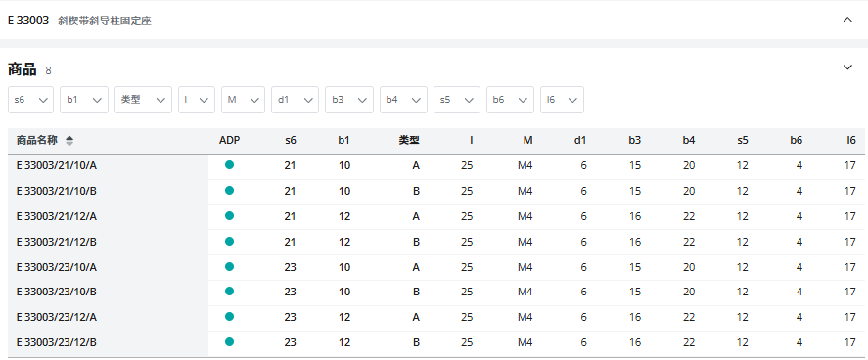Open the s6 filter dropdown
868x360 pixels.
tap(31, 100)
